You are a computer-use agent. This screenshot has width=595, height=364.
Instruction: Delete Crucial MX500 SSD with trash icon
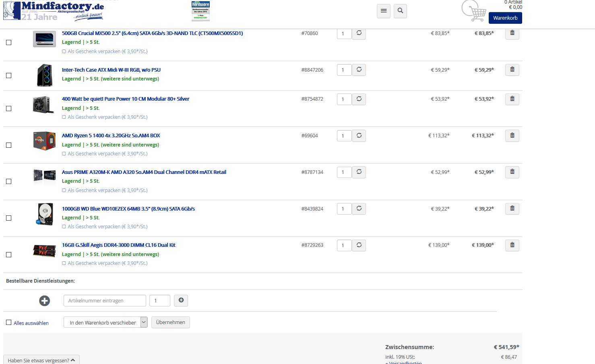512,33
